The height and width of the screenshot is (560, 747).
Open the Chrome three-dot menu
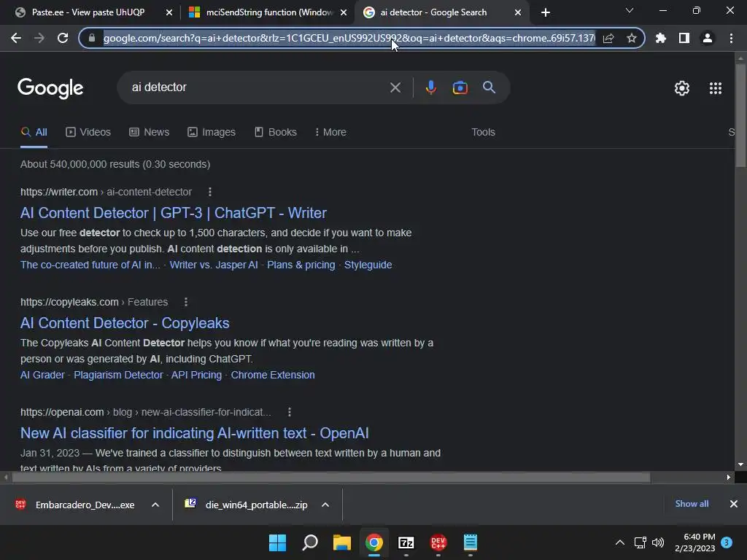point(731,38)
